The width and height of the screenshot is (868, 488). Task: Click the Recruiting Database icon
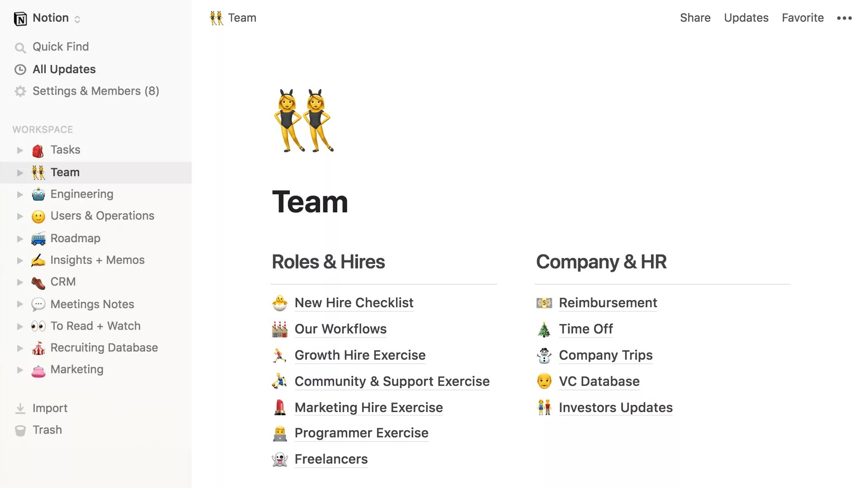click(38, 347)
